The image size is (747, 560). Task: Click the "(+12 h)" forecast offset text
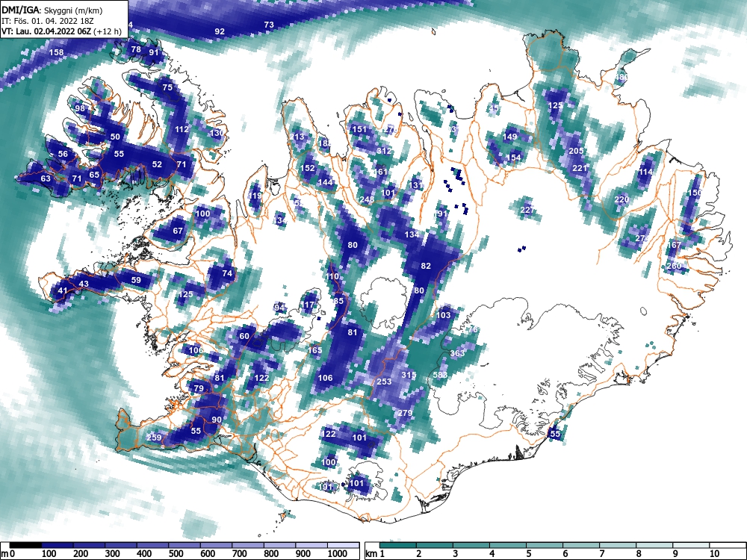[108, 32]
